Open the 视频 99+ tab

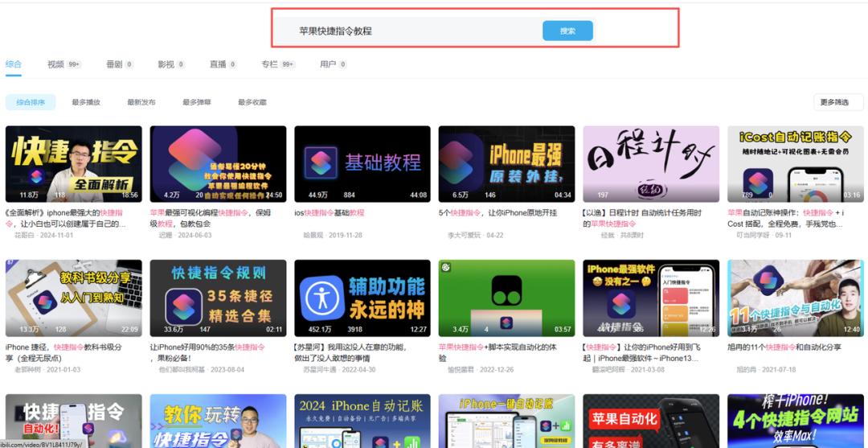click(64, 64)
